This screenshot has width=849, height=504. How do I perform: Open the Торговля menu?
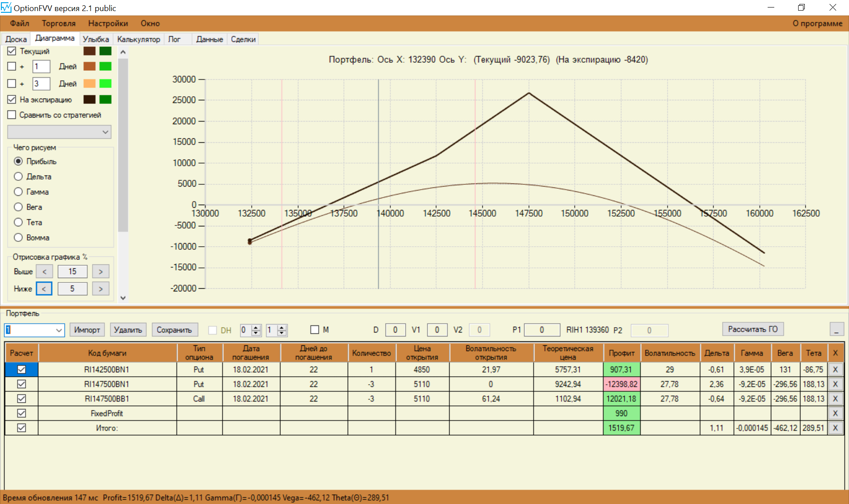[x=58, y=23]
